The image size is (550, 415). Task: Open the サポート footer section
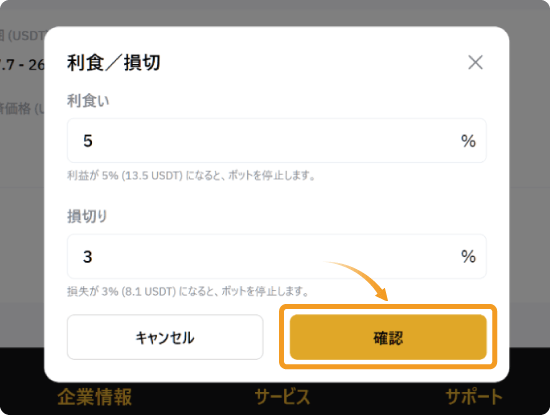[474, 397]
